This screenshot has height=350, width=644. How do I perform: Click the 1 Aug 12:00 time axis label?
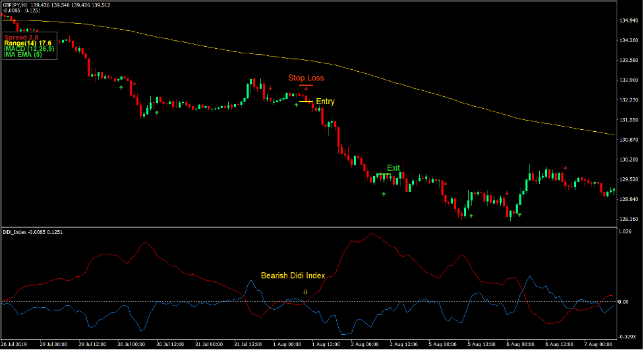click(324, 345)
